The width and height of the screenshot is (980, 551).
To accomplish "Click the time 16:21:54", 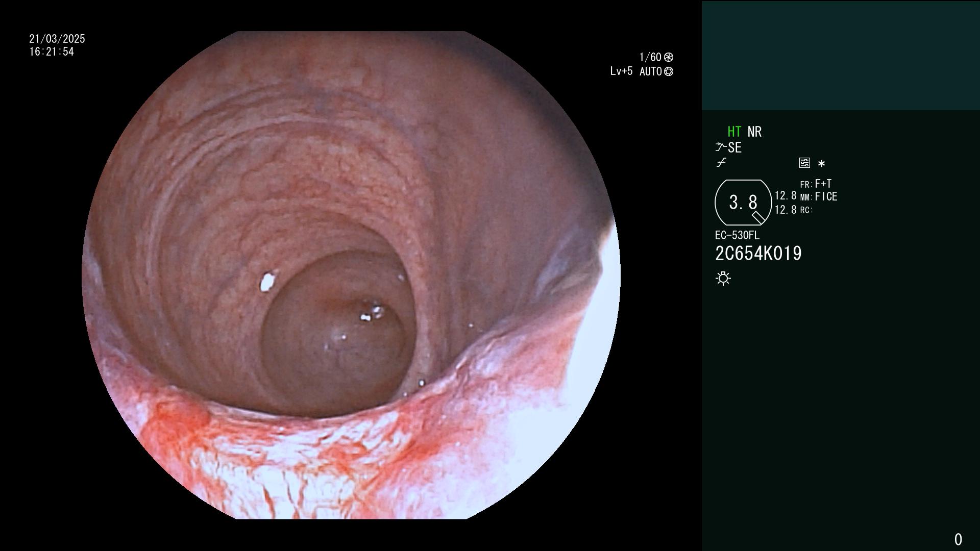I will click(52, 52).
